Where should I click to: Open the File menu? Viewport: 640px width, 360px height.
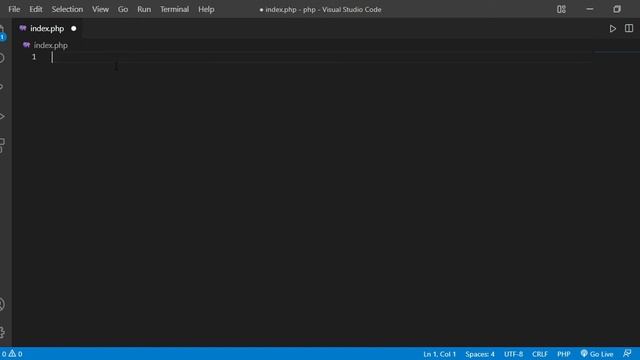pyautogui.click(x=14, y=9)
